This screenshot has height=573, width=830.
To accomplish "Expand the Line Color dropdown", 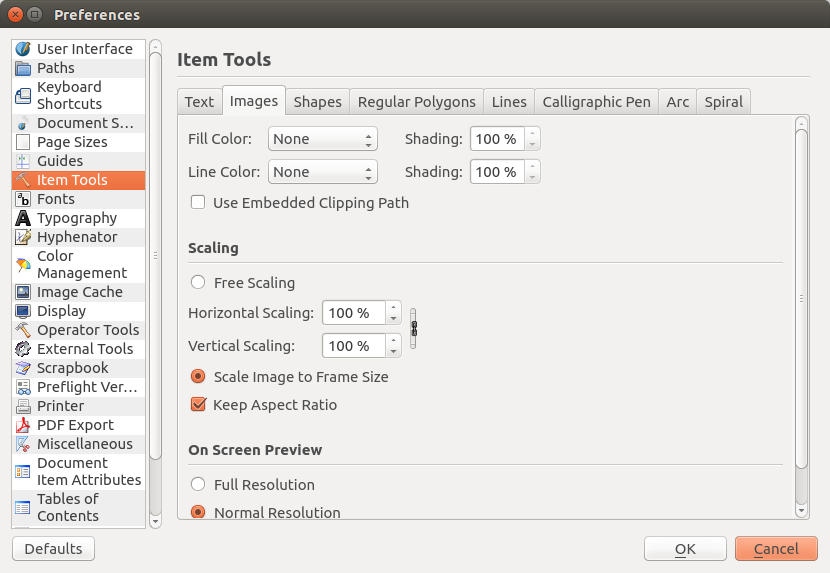I will click(322, 172).
